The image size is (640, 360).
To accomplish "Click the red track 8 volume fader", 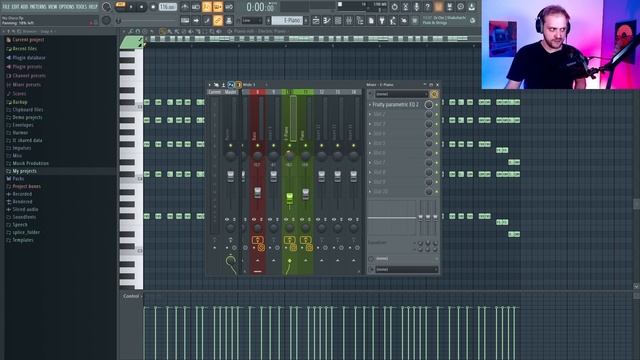I will coord(258,193).
